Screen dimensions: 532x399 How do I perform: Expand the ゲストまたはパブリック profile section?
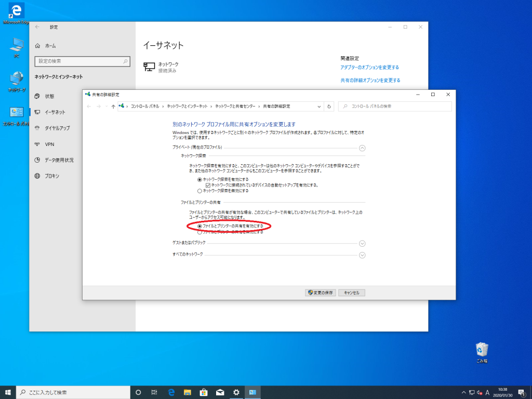[362, 243]
